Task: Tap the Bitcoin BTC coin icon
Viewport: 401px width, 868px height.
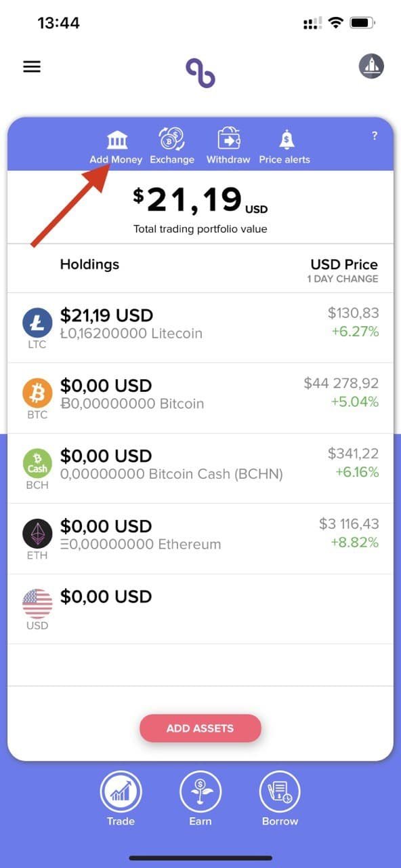Action: 37,393
